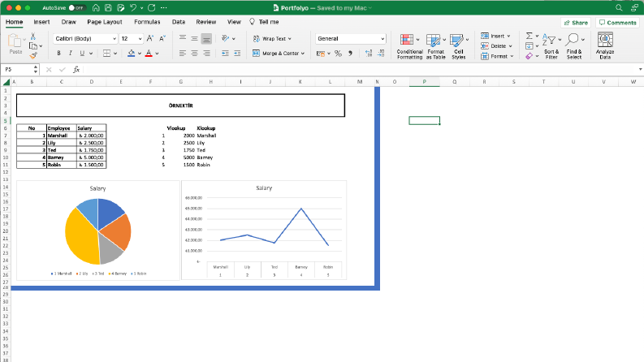Switch to the Data tab

pyautogui.click(x=178, y=22)
